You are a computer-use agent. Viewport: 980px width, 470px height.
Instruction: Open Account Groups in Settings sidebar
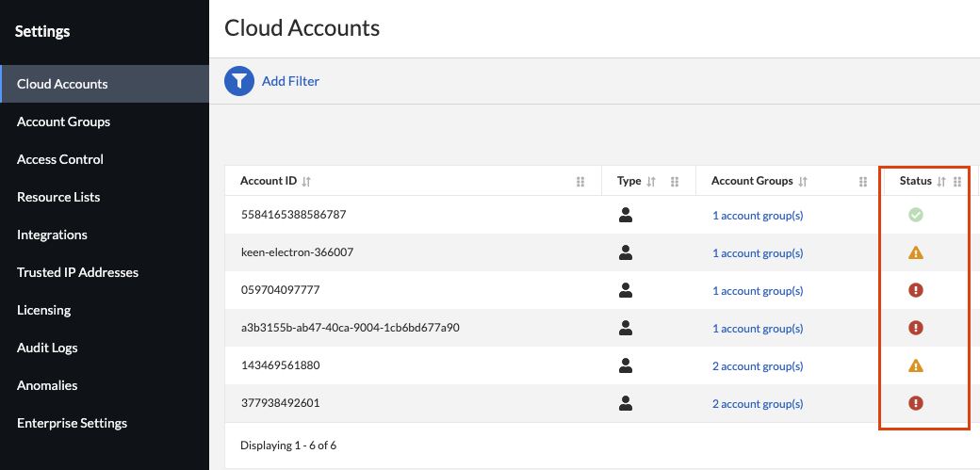point(63,122)
